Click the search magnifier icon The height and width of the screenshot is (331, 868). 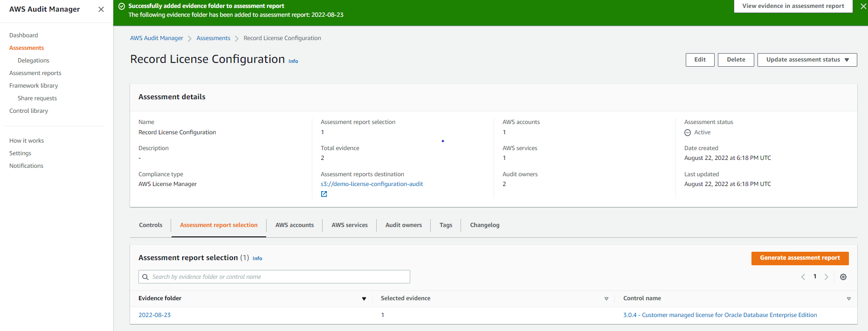pyautogui.click(x=145, y=277)
